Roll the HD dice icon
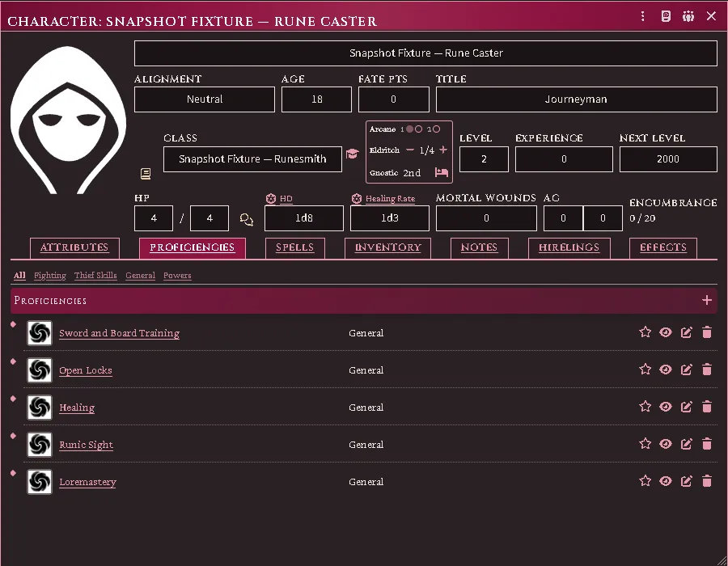The width and height of the screenshot is (728, 566). (271, 199)
